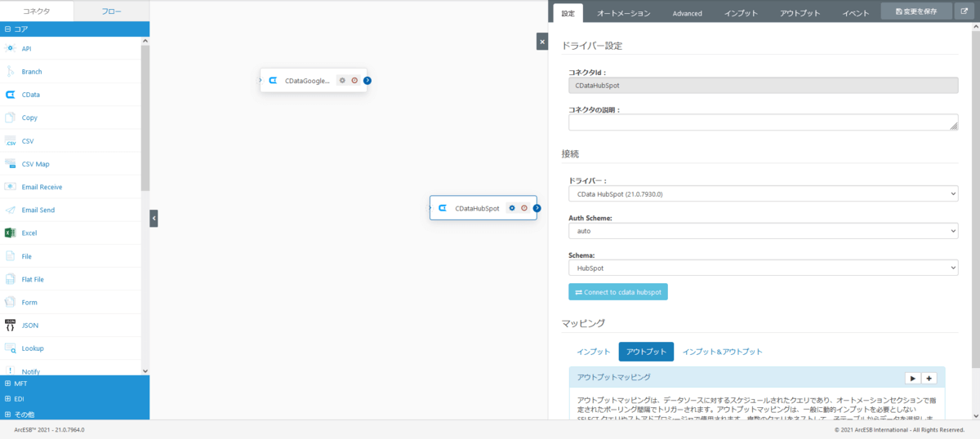Open the Schema dropdown

(x=763, y=268)
